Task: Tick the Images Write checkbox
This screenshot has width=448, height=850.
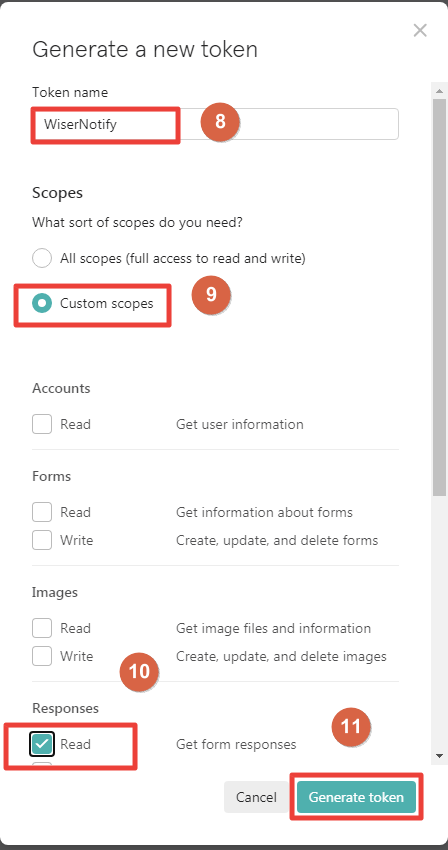Action: tap(42, 656)
